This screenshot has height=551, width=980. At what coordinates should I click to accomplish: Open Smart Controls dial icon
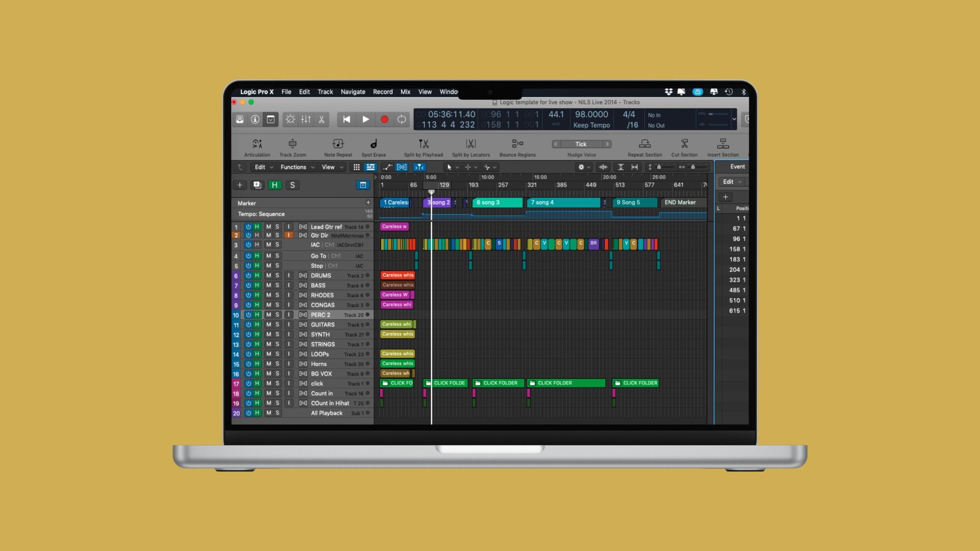[x=291, y=120]
